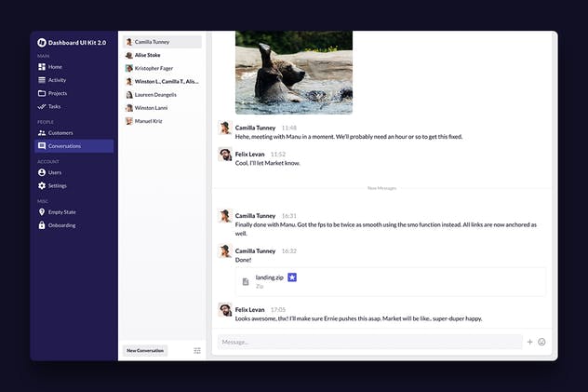The width and height of the screenshot is (588, 392).
Task: Click Felix Levan's avatar at 11:52 message
Action: tap(225, 155)
